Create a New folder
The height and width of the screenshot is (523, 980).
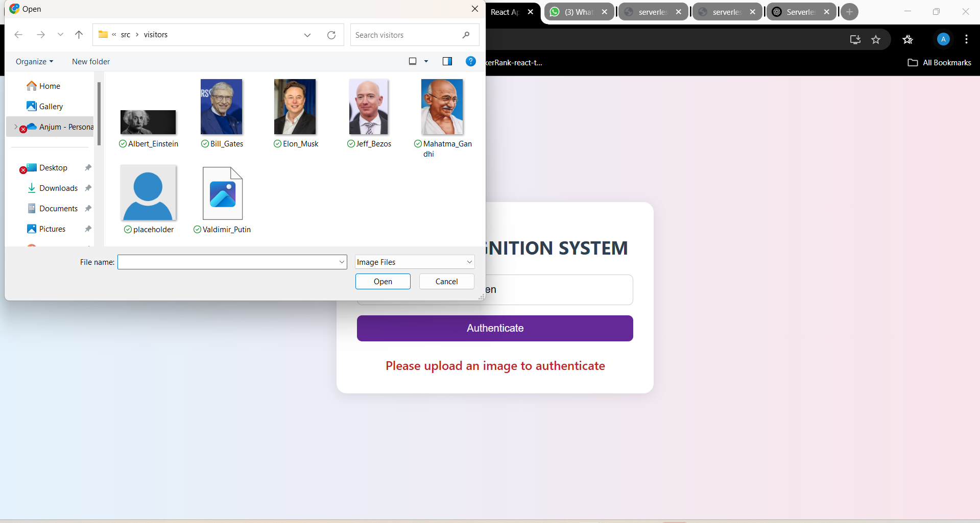tap(91, 62)
